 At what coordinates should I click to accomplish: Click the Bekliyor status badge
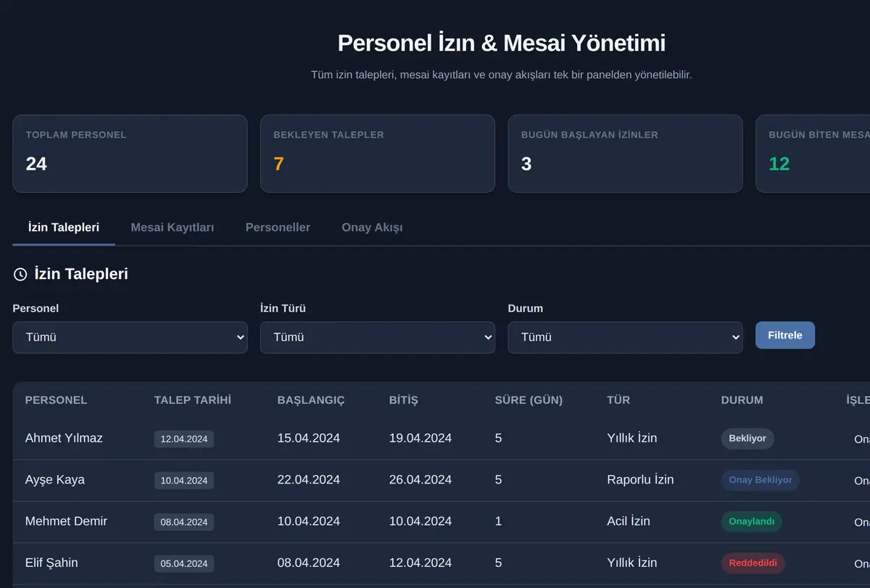(x=747, y=439)
